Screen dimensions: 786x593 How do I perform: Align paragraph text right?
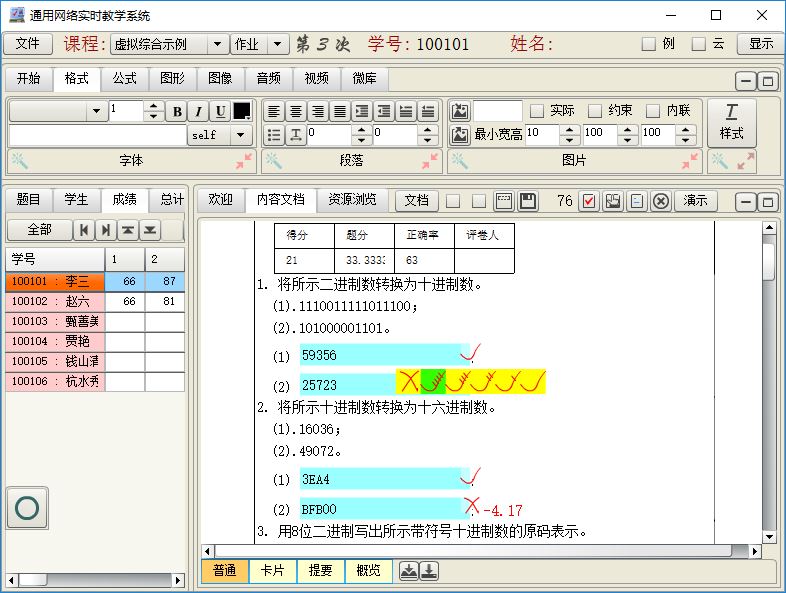coord(318,111)
